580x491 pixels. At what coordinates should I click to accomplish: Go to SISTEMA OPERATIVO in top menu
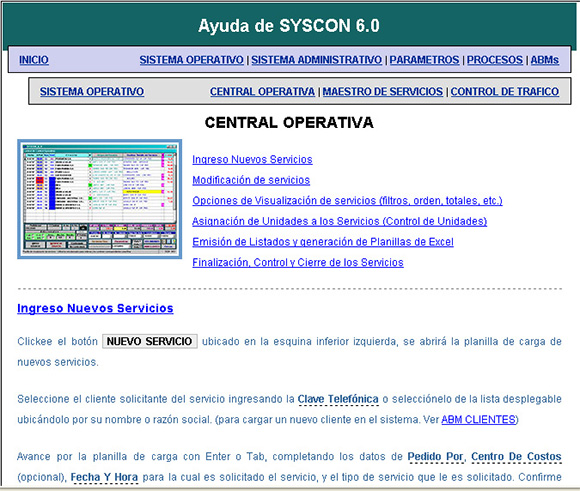(x=191, y=60)
